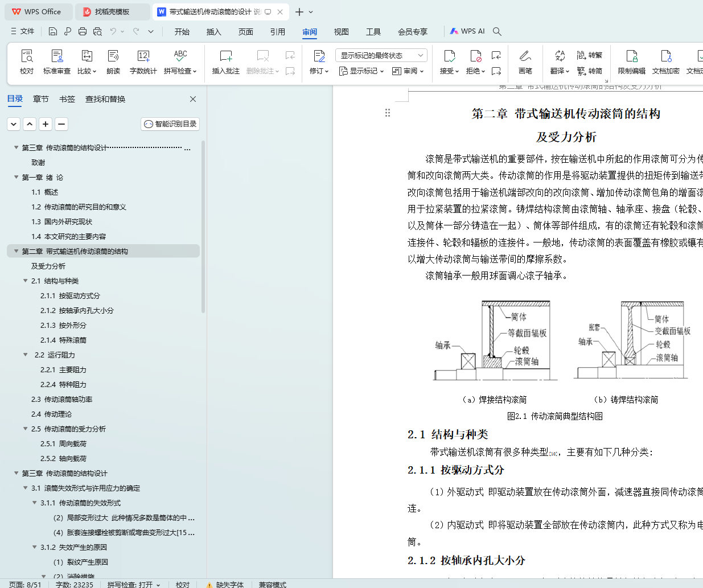The image size is (703, 588).
Task: Click the Print icon
Action: tap(83, 31)
